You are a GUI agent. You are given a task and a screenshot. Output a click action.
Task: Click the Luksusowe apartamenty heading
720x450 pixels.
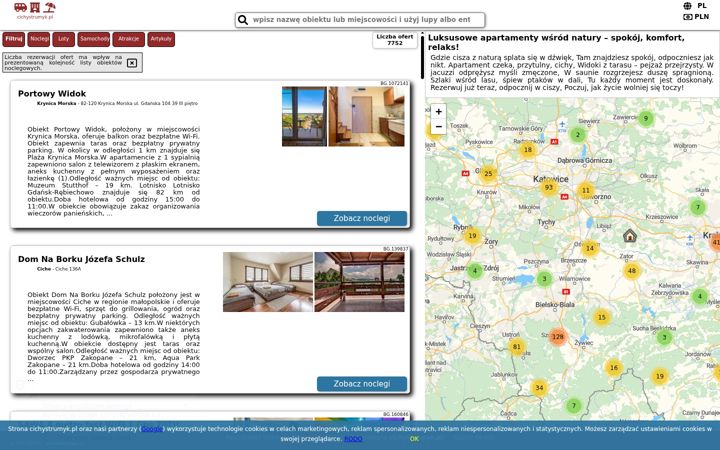tap(556, 42)
